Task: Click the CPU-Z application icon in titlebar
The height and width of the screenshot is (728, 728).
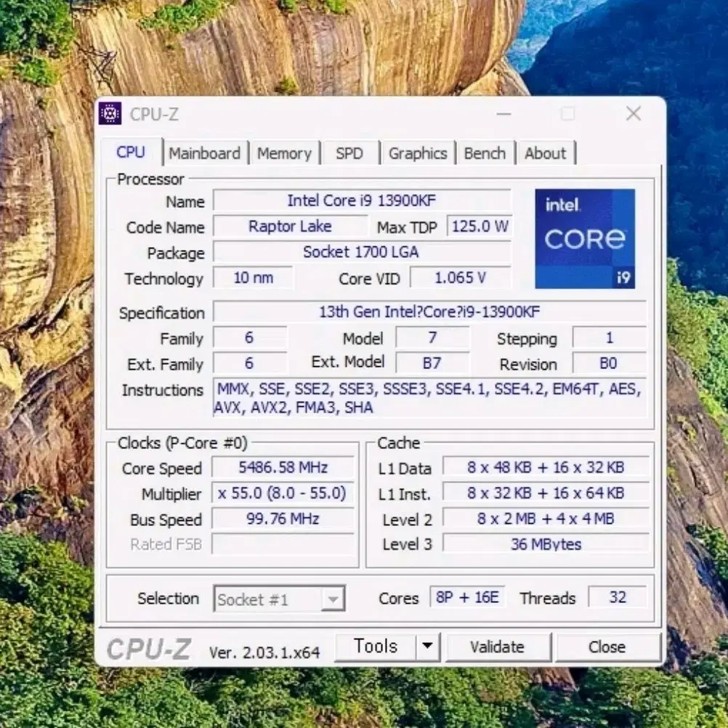Action: [110, 113]
